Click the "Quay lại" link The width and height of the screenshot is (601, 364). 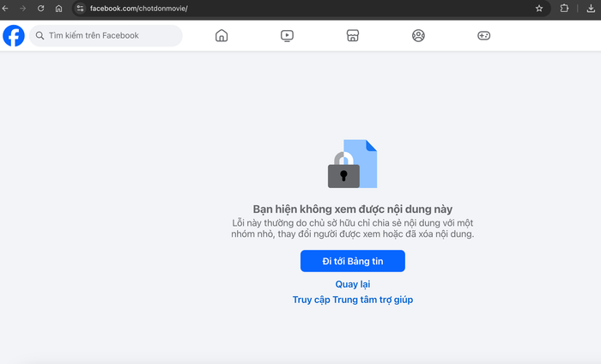(352, 284)
